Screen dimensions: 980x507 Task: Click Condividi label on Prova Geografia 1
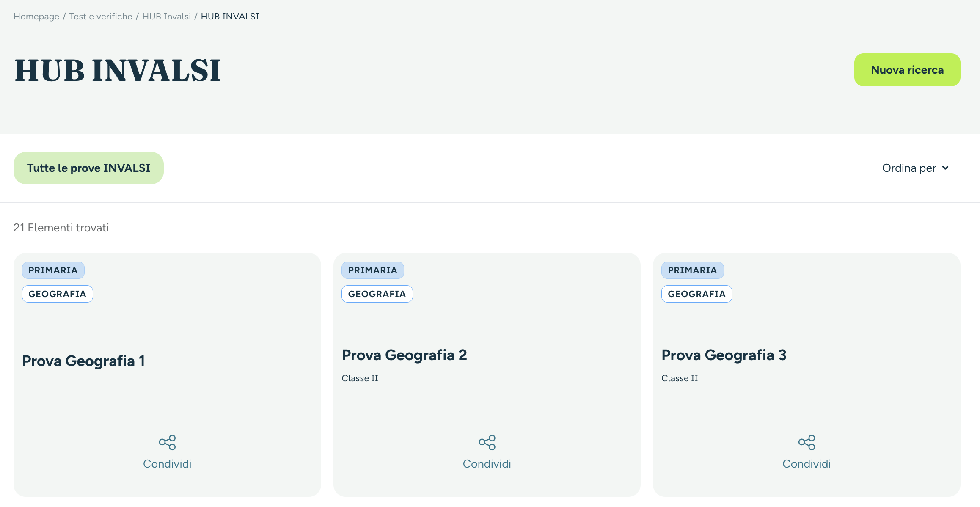(167, 464)
